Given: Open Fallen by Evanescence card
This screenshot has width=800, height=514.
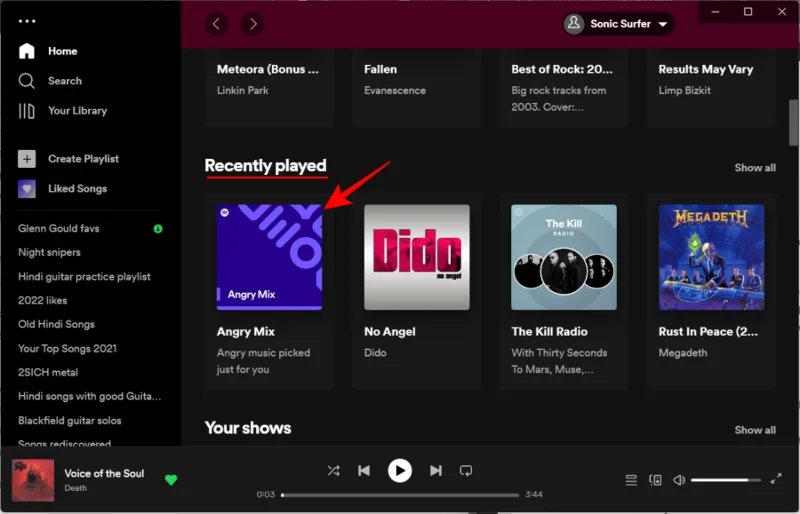Looking at the screenshot, I should coord(416,87).
